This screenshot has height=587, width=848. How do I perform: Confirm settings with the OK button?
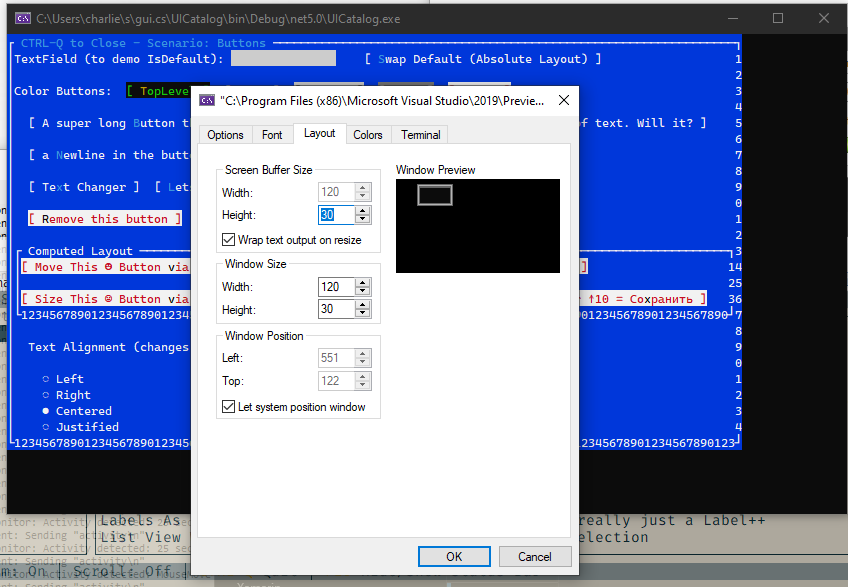point(454,557)
